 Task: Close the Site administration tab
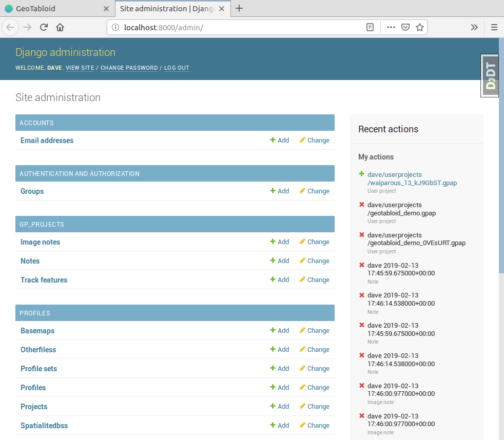222,9
